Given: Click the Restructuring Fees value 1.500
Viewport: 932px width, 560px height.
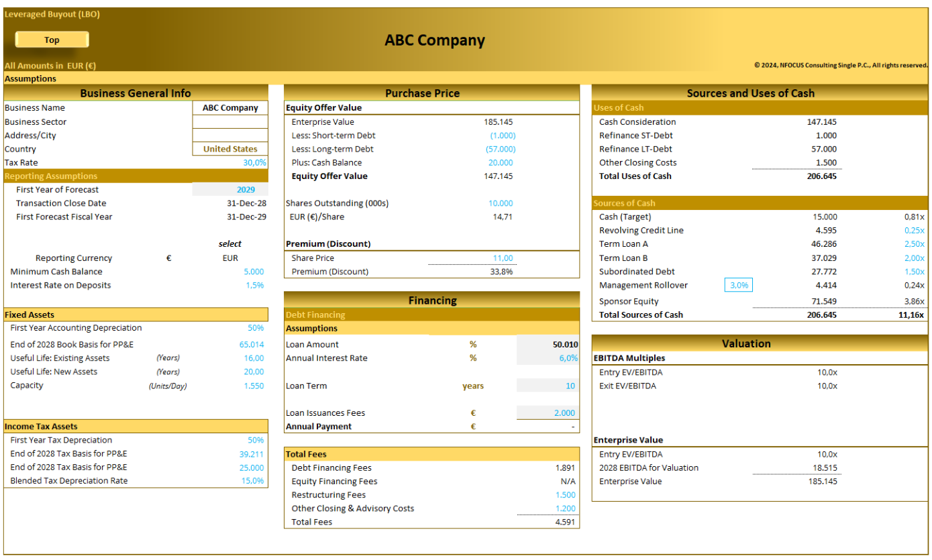Looking at the screenshot, I should click(x=565, y=495).
